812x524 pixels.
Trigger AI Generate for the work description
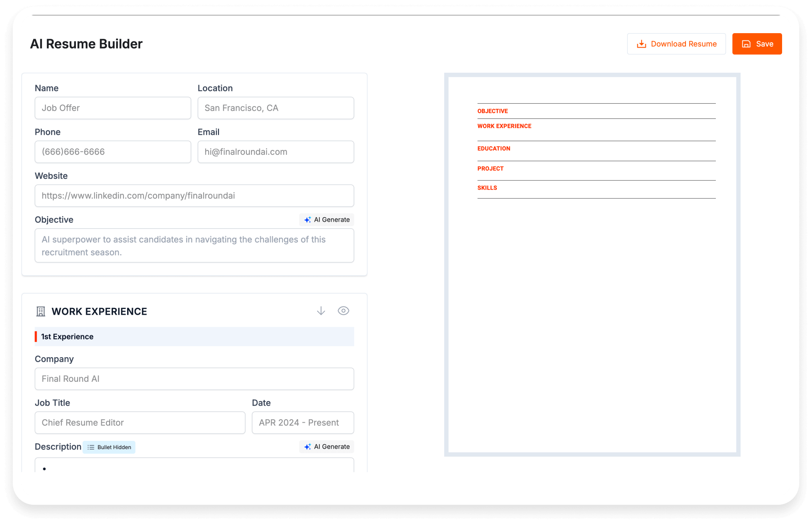[326, 446]
